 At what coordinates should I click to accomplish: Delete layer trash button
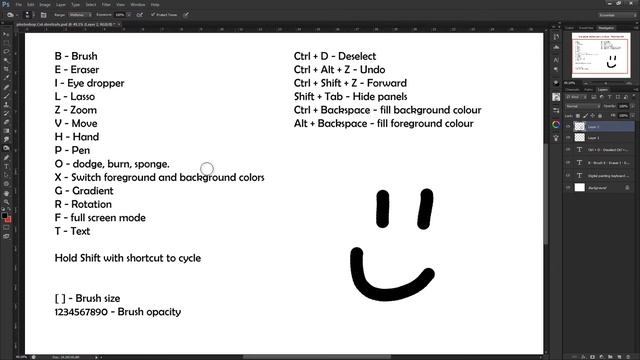click(628, 357)
